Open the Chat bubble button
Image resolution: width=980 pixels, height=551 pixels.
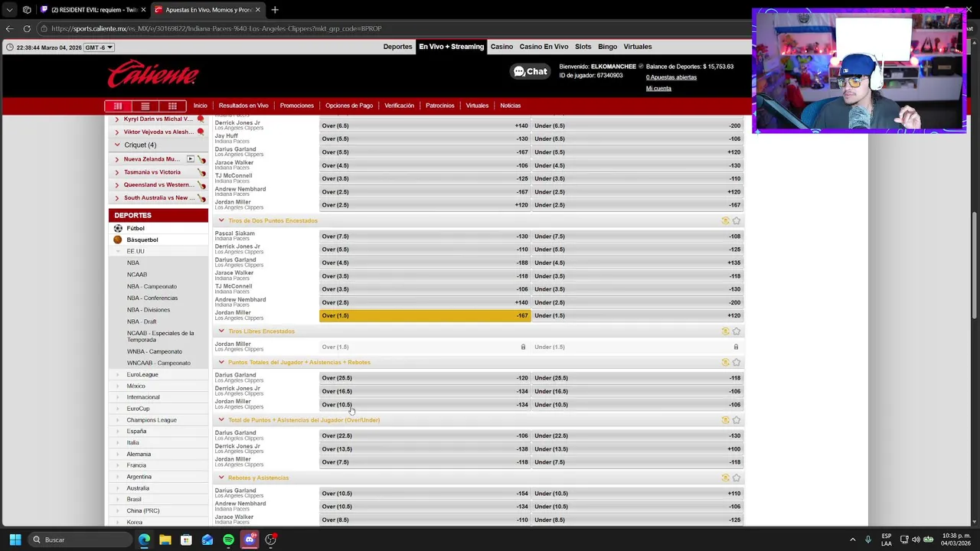click(x=531, y=71)
